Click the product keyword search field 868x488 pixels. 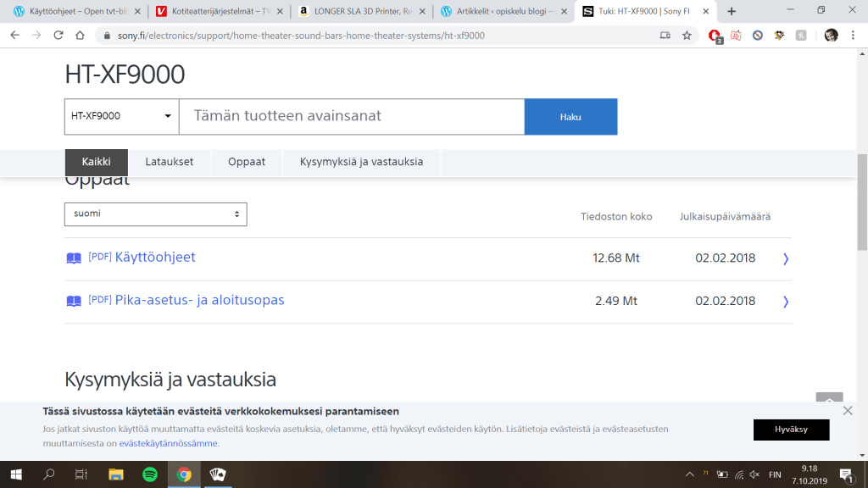[351, 117]
